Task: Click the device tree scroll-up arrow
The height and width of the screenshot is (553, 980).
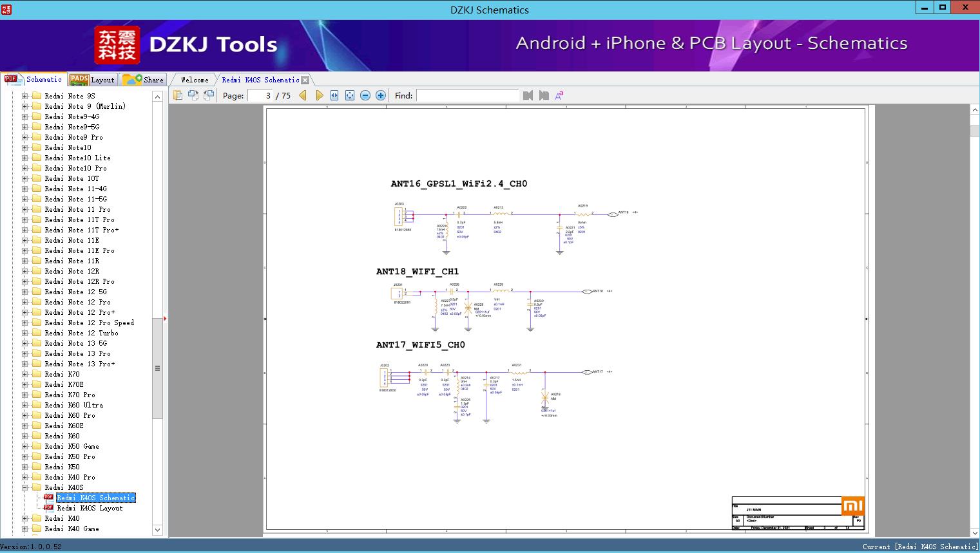Action: pyautogui.click(x=157, y=97)
